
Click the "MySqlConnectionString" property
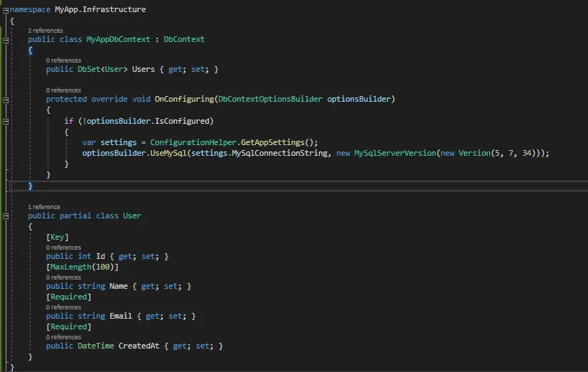279,154
